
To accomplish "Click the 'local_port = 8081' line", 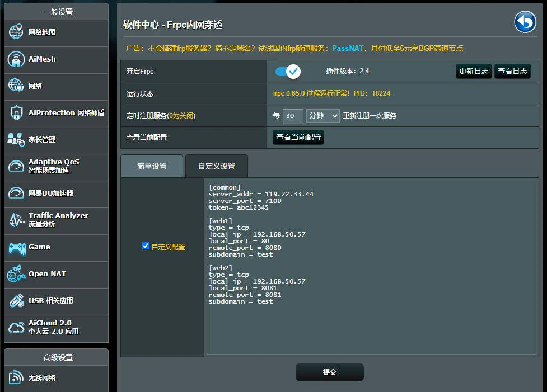I will (x=243, y=288).
